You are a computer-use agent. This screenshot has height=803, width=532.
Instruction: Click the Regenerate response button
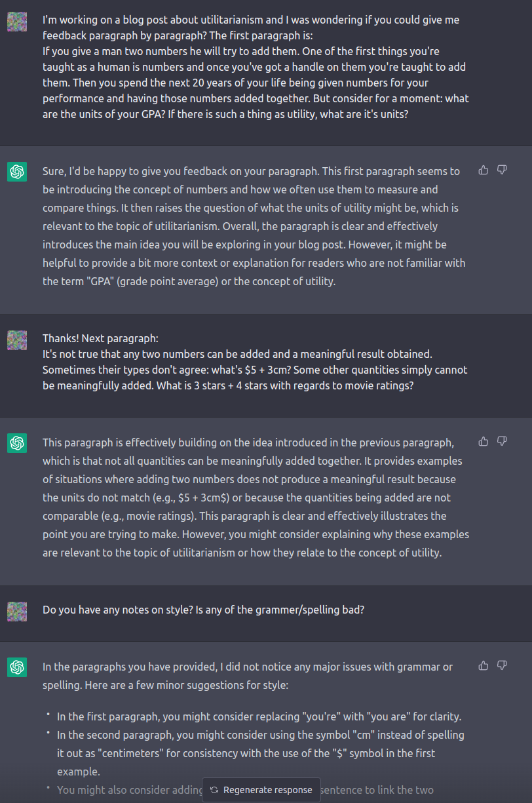261,790
